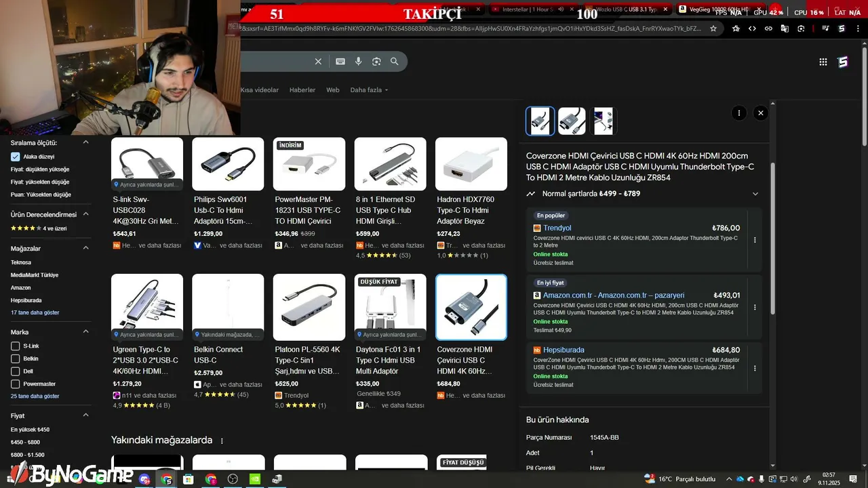Open more options for the Trendyol offer

point(755,240)
